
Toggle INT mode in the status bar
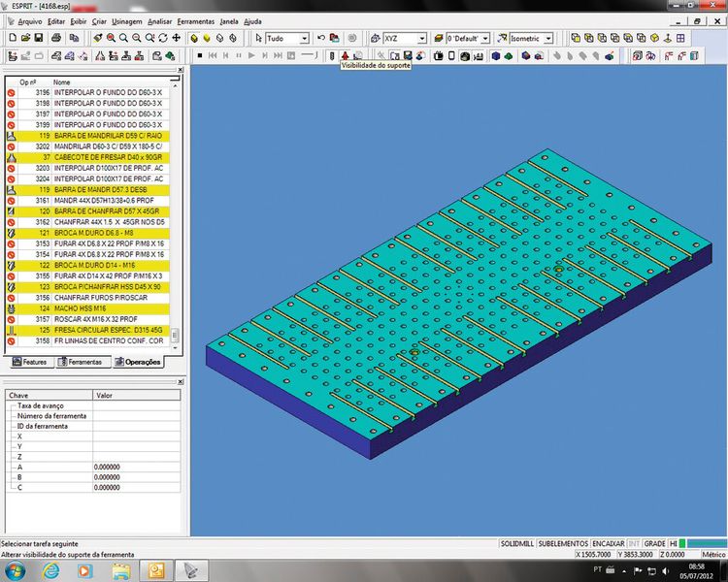coord(634,543)
